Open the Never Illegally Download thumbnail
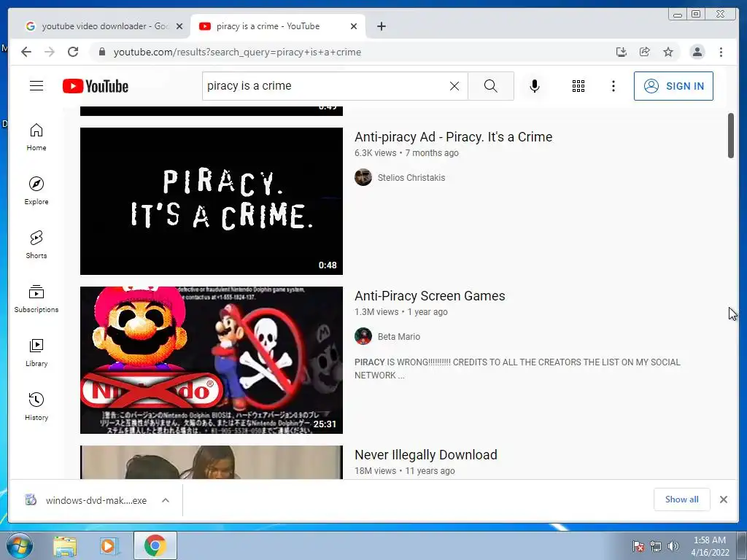The image size is (747, 560). 212,462
